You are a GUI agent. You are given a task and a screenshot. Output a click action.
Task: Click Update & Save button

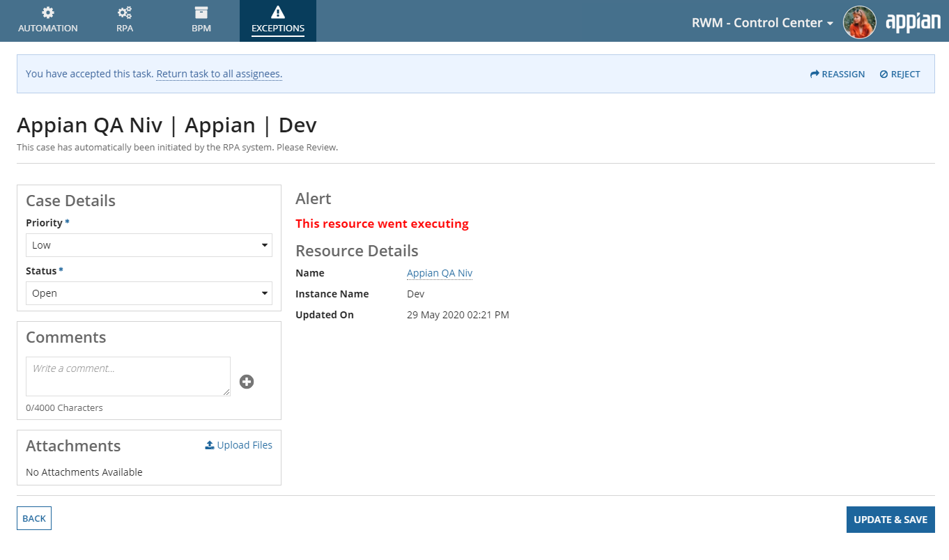click(890, 520)
